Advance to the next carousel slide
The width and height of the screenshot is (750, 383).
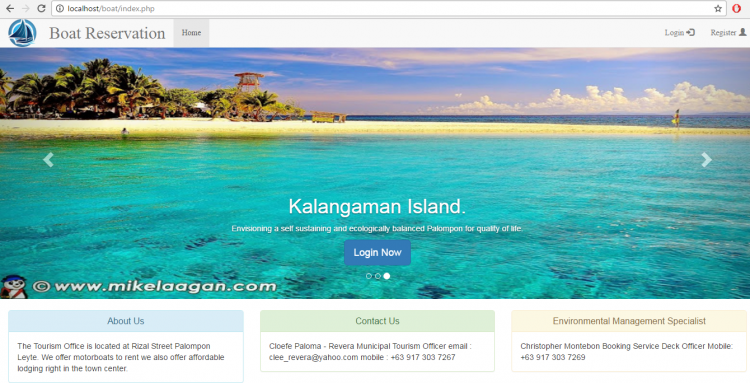[x=706, y=160]
